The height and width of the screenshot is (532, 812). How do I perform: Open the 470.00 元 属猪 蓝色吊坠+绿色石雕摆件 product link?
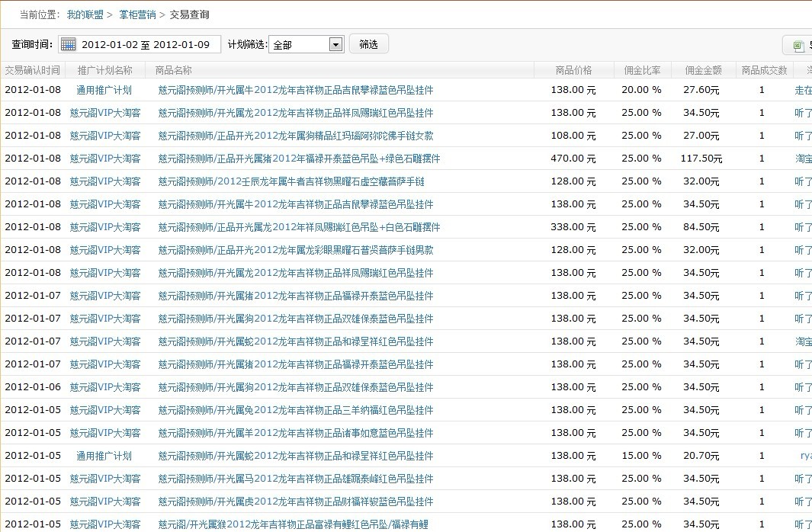pyautogui.click(x=299, y=159)
